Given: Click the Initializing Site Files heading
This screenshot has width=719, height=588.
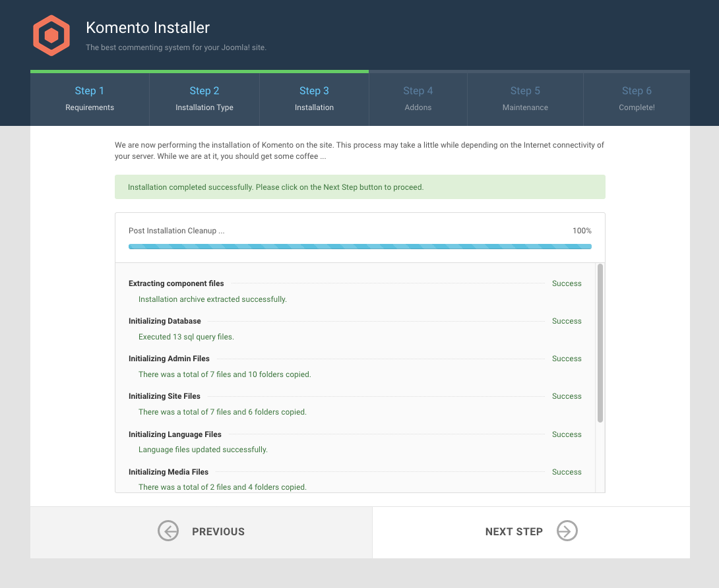Looking at the screenshot, I should coord(164,396).
